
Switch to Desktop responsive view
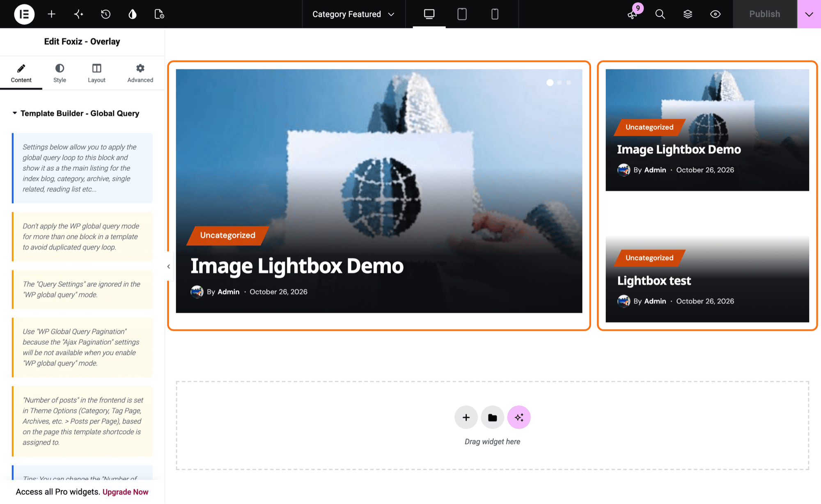(429, 14)
